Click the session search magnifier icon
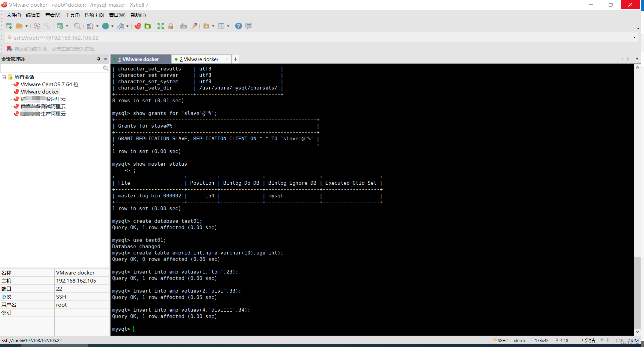This screenshot has height=347, width=644. point(106,68)
